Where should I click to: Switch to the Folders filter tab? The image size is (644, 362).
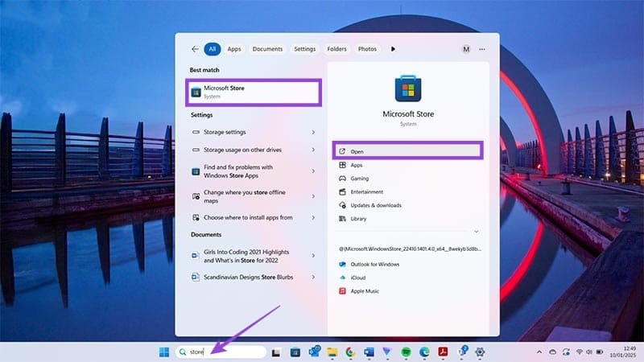(336, 49)
